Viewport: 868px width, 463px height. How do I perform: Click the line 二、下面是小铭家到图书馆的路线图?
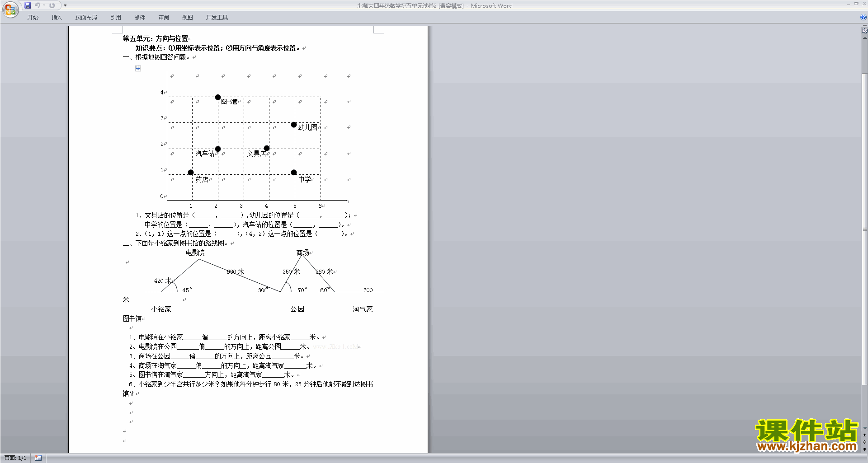click(x=175, y=243)
